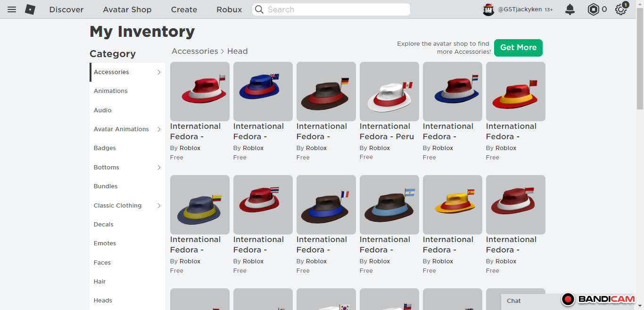
Task: Expand the Accessories category arrow
Action: point(159,72)
